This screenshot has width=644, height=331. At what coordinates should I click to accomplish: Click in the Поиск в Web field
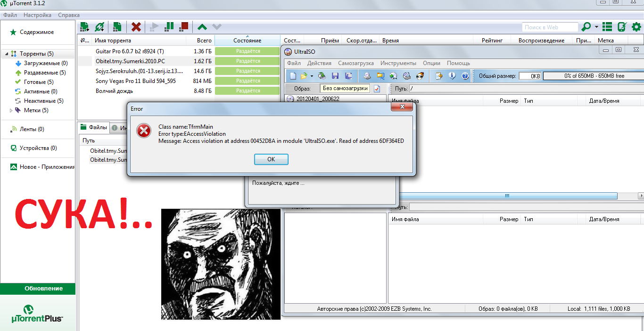point(550,27)
